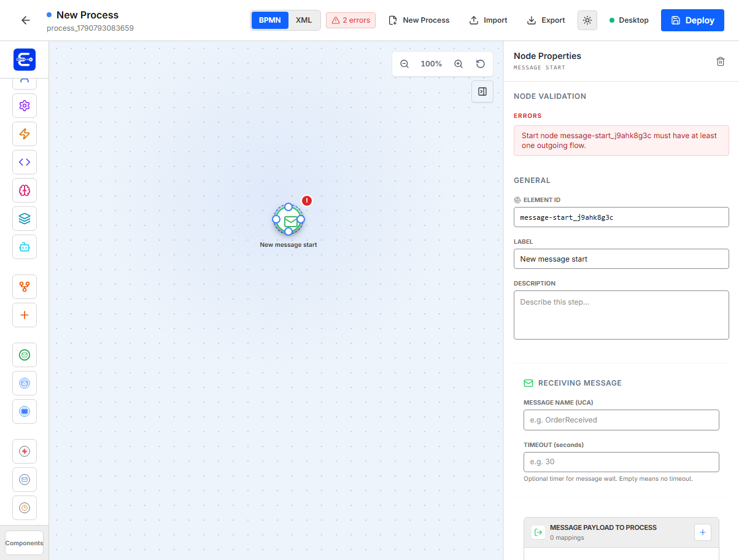Screen dimensions: 739x560
Task: Choose the cyan robot agent node
Action: pyautogui.click(x=25, y=247)
